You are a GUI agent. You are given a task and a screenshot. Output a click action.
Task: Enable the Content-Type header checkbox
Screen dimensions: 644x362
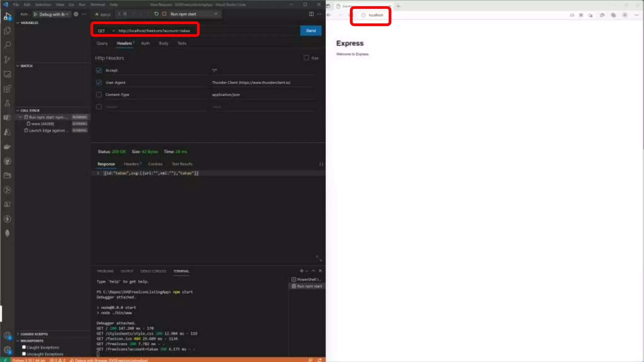click(99, 95)
